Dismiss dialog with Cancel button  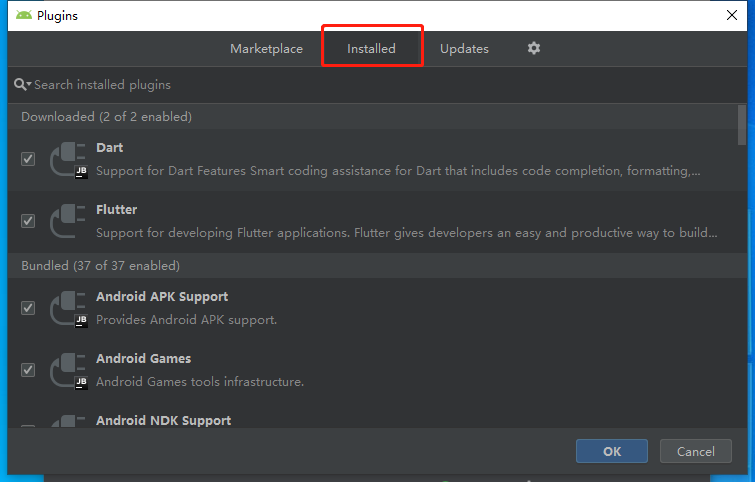[x=696, y=451]
